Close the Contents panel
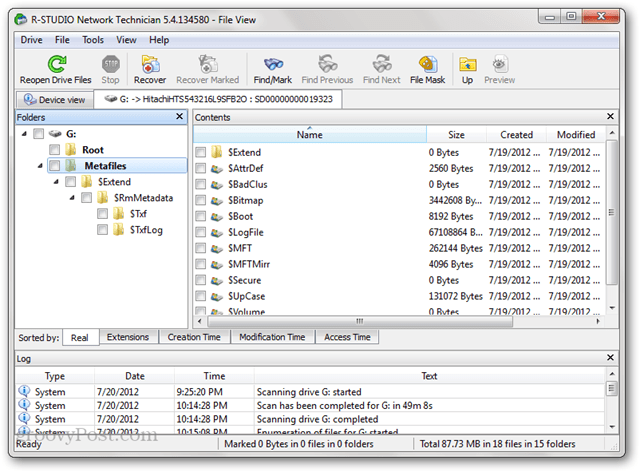 611,116
